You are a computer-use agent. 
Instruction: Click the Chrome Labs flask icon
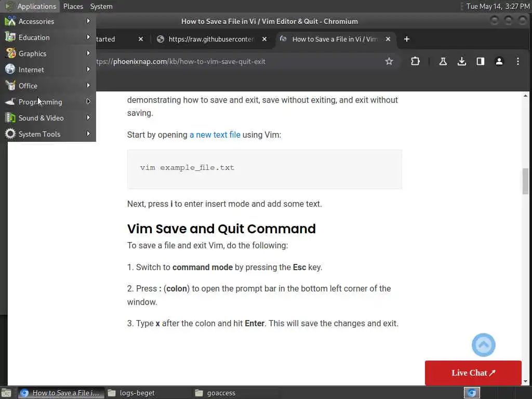(443, 61)
